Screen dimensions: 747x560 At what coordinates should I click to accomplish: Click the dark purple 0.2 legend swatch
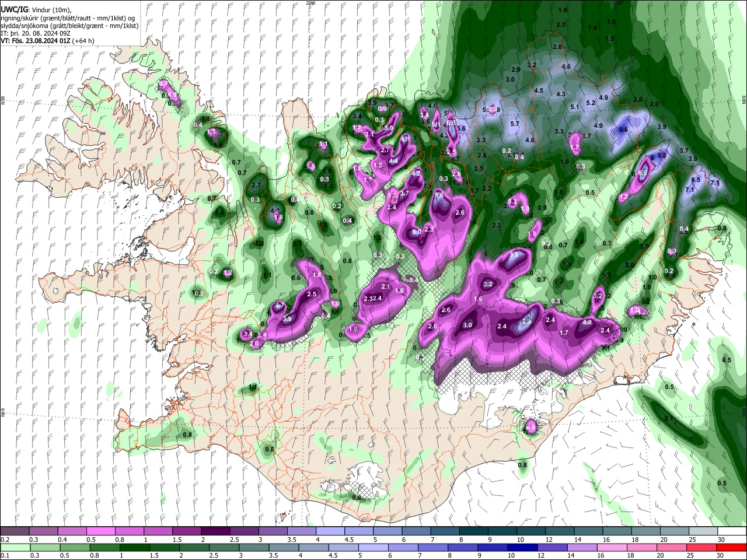(15, 531)
